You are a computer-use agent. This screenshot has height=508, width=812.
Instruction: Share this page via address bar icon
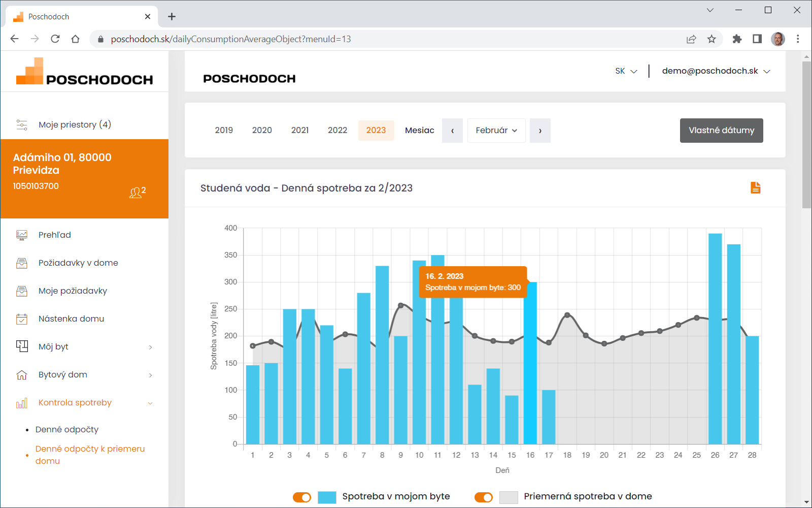(x=691, y=39)
